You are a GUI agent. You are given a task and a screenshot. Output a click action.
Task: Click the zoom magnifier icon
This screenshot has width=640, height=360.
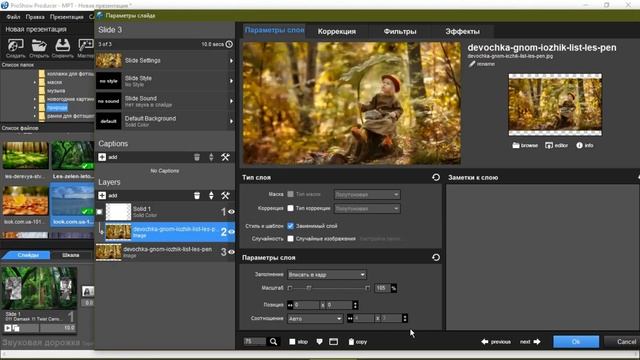pos(273,342)
